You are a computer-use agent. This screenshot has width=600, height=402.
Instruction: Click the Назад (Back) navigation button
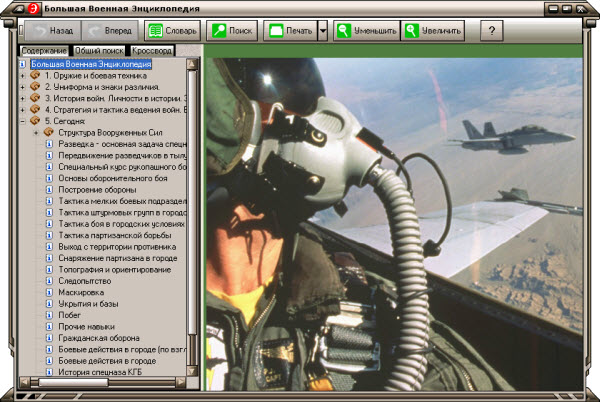[50, 31]
